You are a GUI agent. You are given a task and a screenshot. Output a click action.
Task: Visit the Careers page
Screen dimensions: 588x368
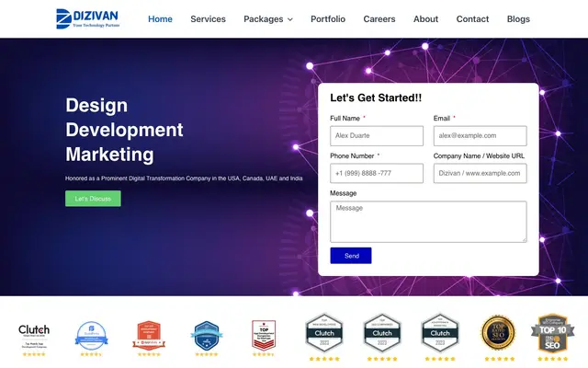tap(379, 19)
